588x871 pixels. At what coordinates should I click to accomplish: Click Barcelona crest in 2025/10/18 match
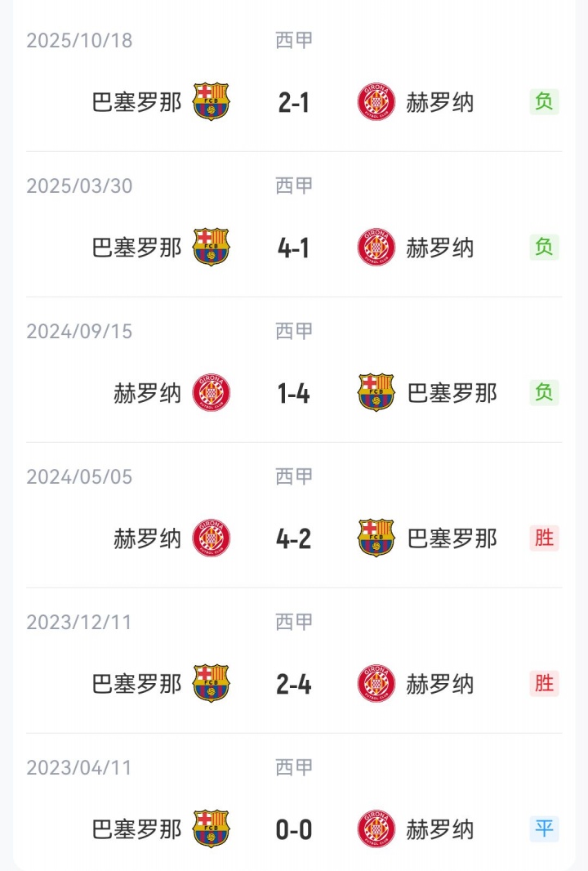(x=211, y=102)
